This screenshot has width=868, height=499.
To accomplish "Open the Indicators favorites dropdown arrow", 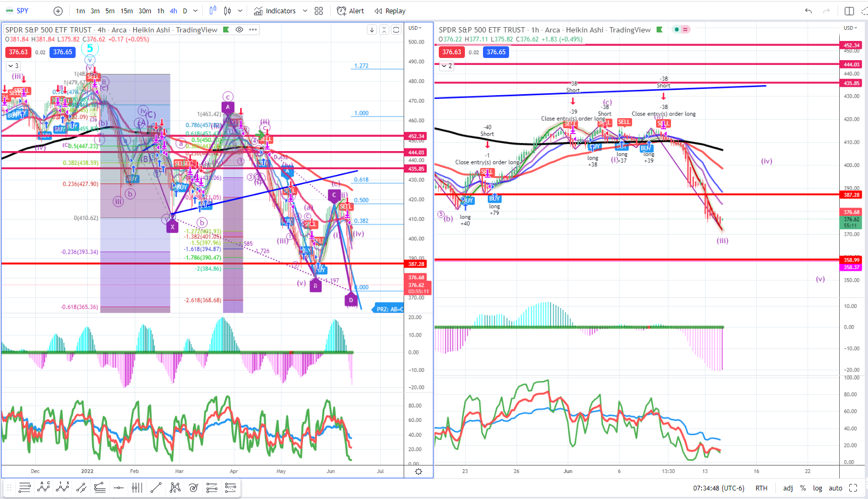I will pos(305,11).
